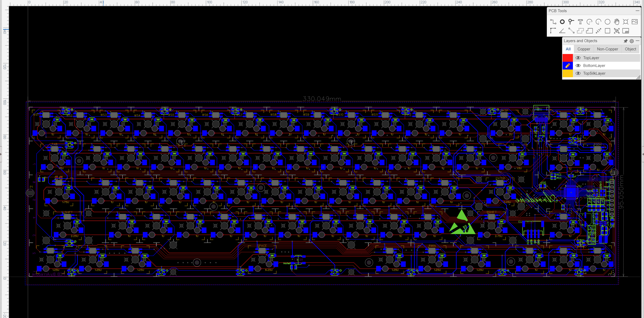
Task: Pin the Layers and Objects panel
Action: 626,41
